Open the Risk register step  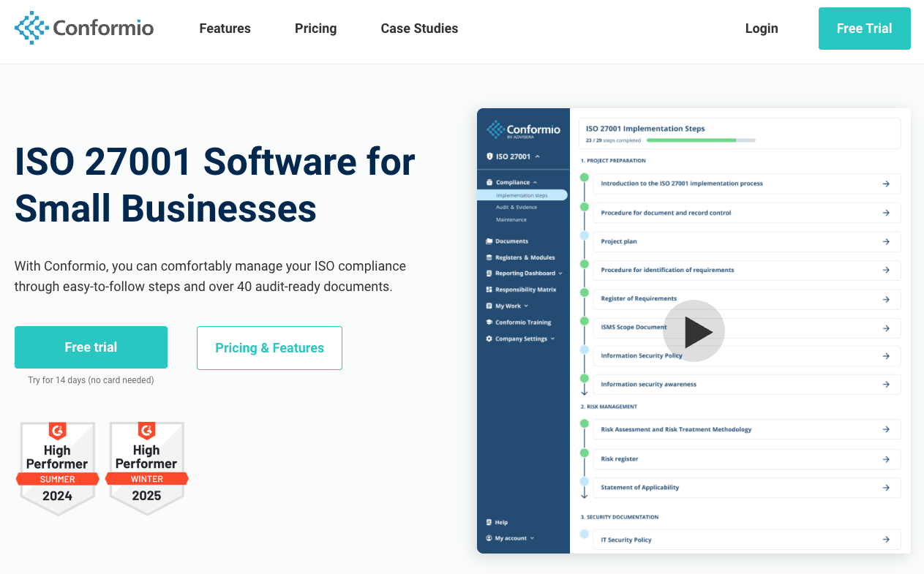pyautogui.click(x=746, y=459)
